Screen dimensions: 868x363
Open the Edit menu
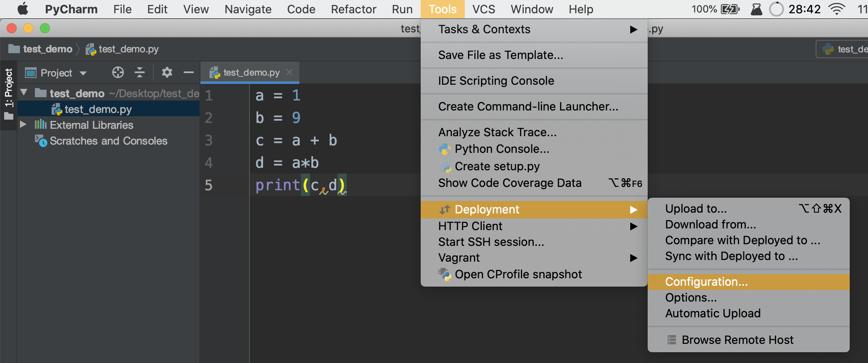pyautogui.click(x=157, y=9)
